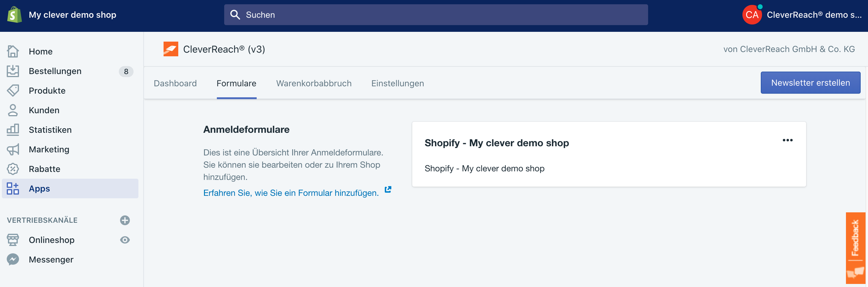Click the 'CleverReach® (v3)' app title
This screenshot has width=868, height=287.
tap(224, 49)
